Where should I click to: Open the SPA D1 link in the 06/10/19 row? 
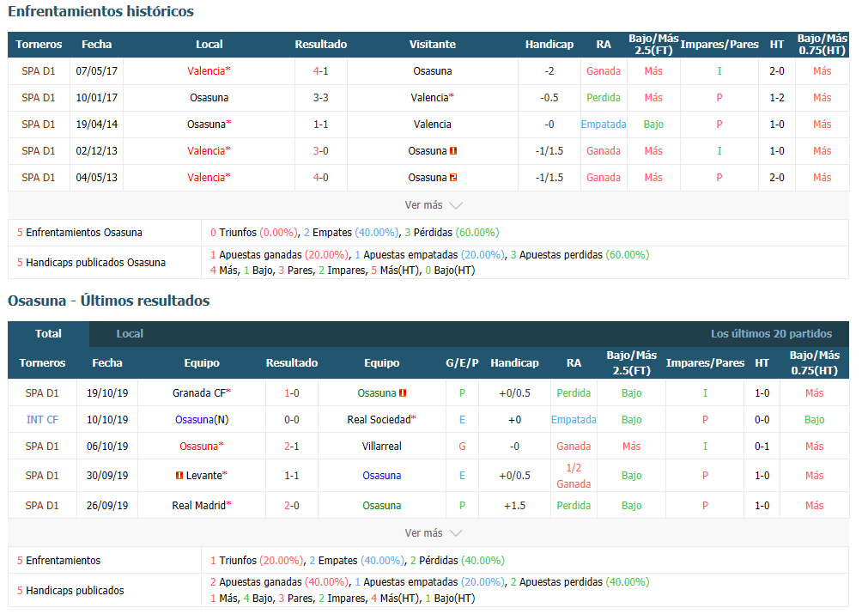tap(42, 446)
